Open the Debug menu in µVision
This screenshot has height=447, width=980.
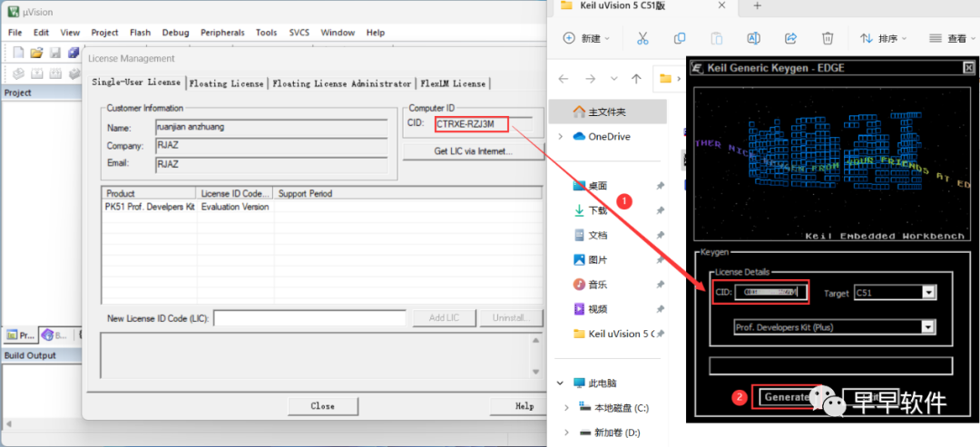click(x=175, y=33)
